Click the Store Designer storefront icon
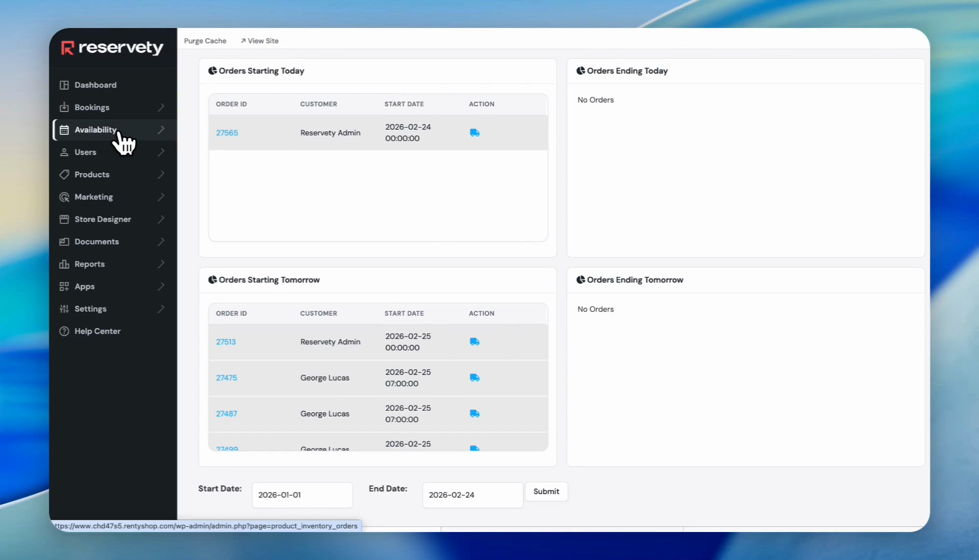Image resolution: width=979 pixels, height=560 pixels. [64, 219]
